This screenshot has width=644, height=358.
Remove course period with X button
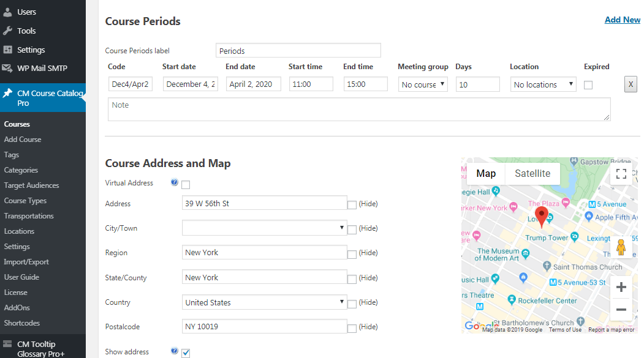click(x=630, y=84)
